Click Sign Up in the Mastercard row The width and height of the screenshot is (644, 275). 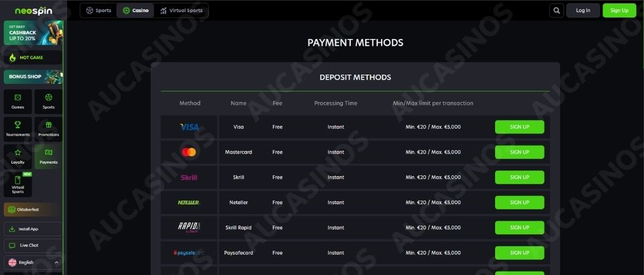(x=519, y=152)
